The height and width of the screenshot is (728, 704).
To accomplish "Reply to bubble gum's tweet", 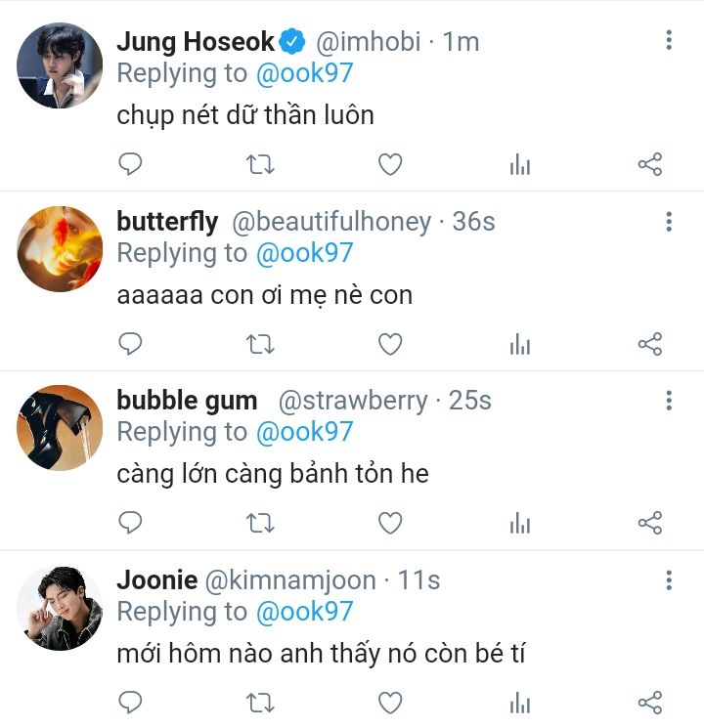I will pos(130,523).
